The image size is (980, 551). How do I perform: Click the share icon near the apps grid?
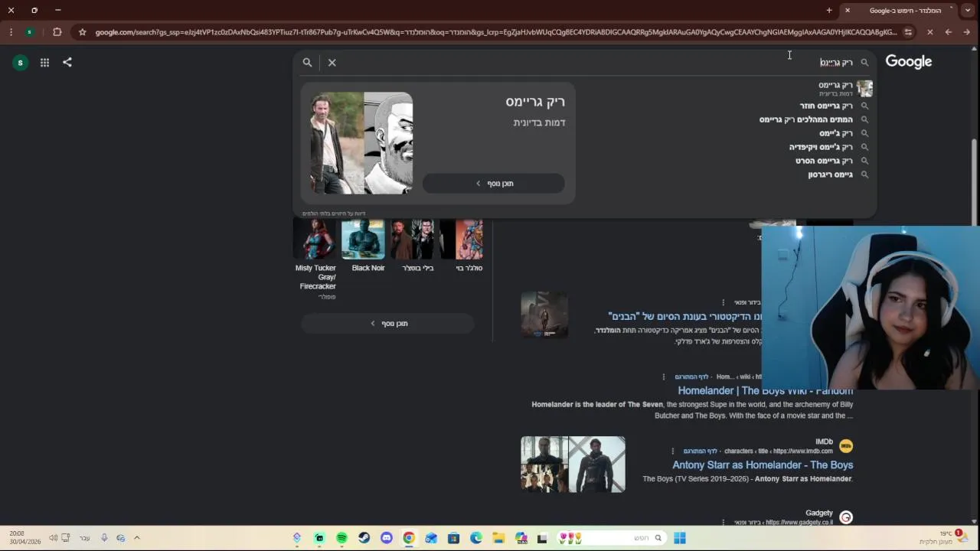click(67, 62)
